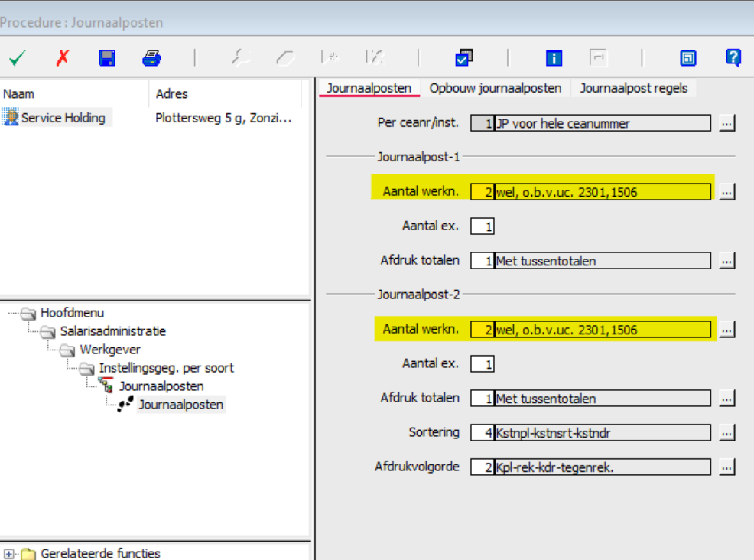Image resolution: width=754 pixels, height=560 pixels.
Task: Click the Hoofdmenu folder icon
Action: coord(28,314)
